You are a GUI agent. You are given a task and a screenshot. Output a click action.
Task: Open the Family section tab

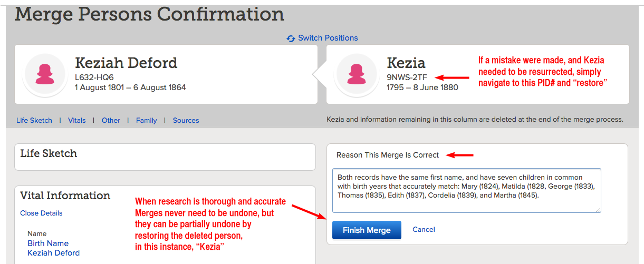(146, 120)
